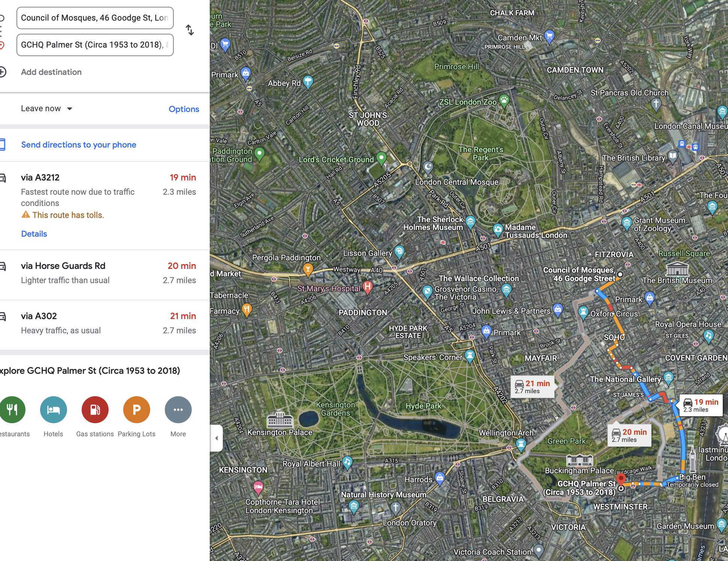Open Details for the A3212 route
Screen dimensions: 728x561
[x=34, y=234]
